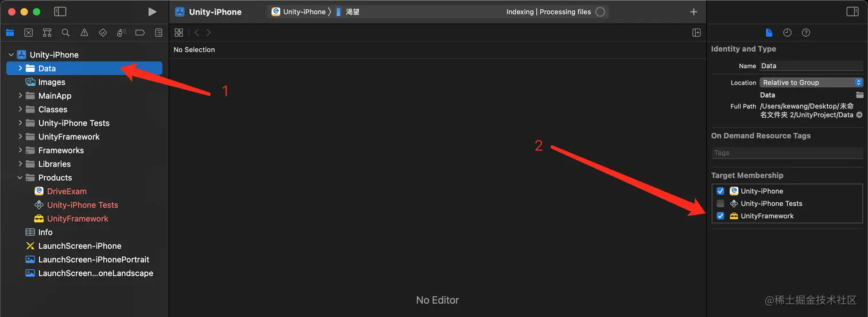The width and height of the screenshot is (868, 317).
Task: Go forward with the editor right arrow
Action: (208, 33)
